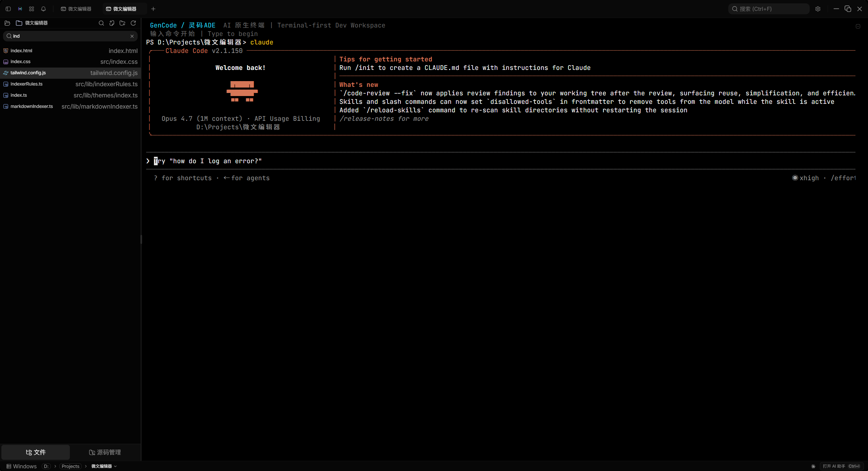
Task: Click the 微文编辑器 project folder name
Action: (36, 23)
